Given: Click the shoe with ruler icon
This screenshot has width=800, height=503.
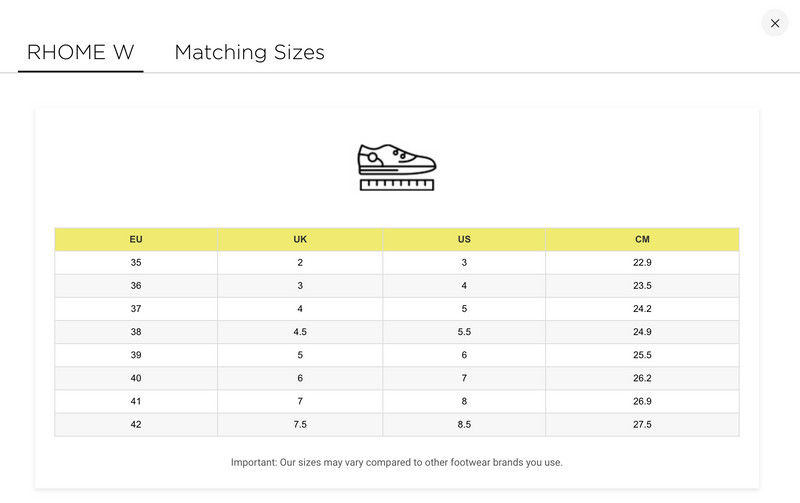Looking at the screenshot, I should [x=397, y=167].
